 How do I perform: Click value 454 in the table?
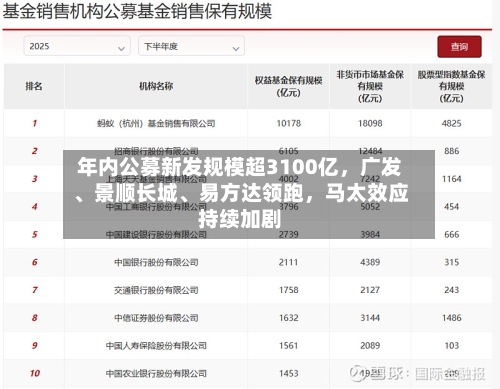tap(452, 207)
